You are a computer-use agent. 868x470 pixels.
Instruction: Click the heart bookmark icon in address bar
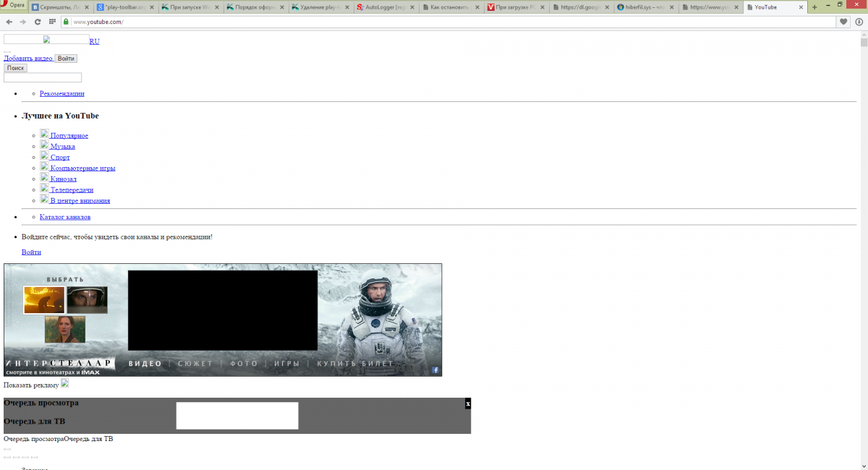point(843,22)
